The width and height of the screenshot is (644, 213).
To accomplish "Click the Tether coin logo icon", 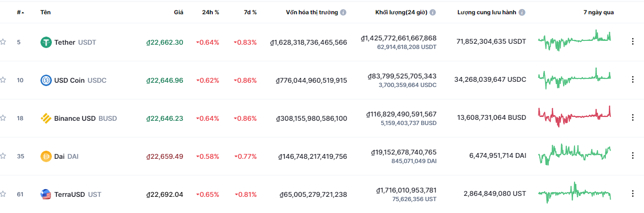I will 46,42.
